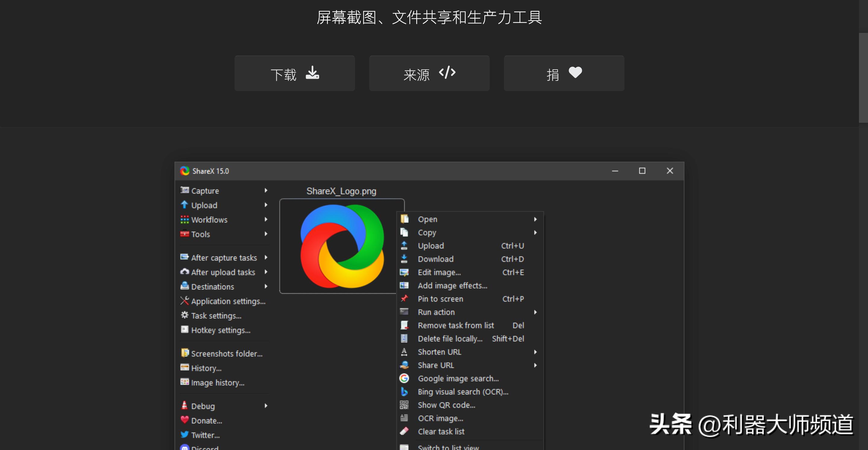The width and height of the screenshot is (868, 450).
Task: Click the Bing visual search icon
Action: tap(404, 391)
